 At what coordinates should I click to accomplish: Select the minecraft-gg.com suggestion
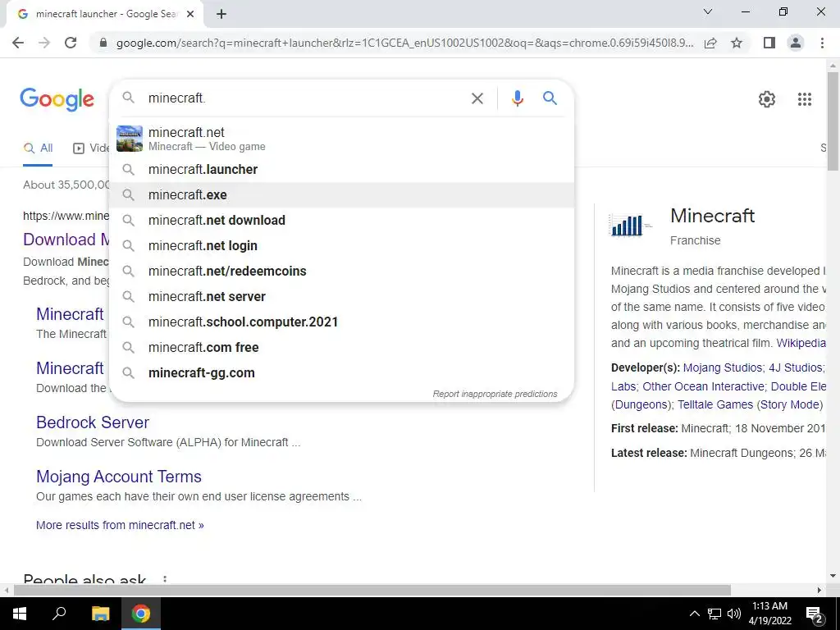tap(341, 373)
